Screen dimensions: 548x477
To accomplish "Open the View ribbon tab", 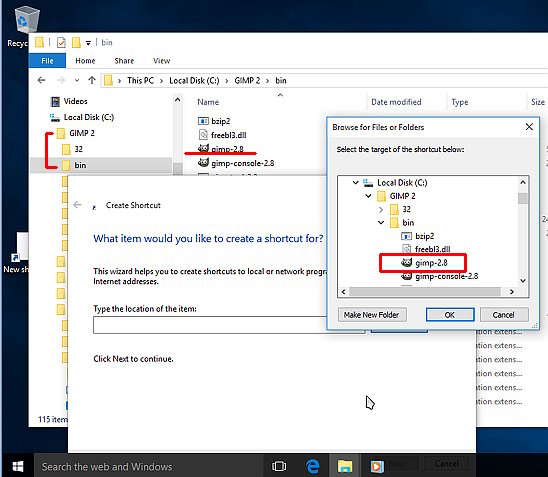I will point(161,60).
